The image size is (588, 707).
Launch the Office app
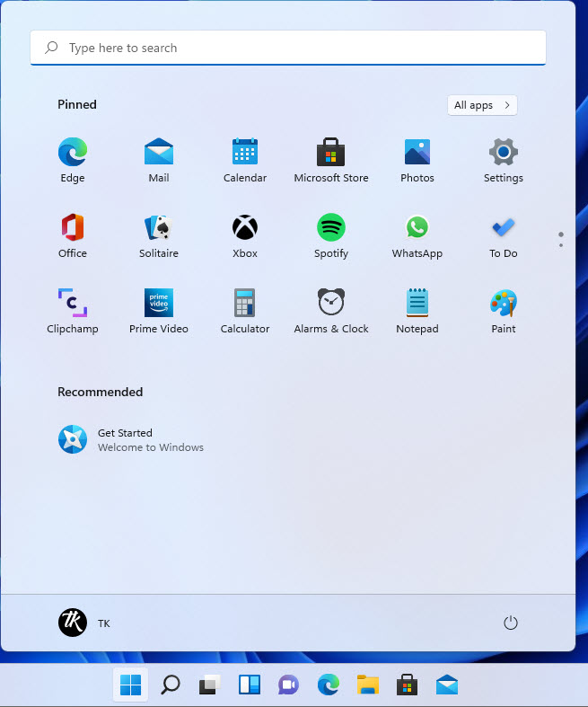coord(72,235)
